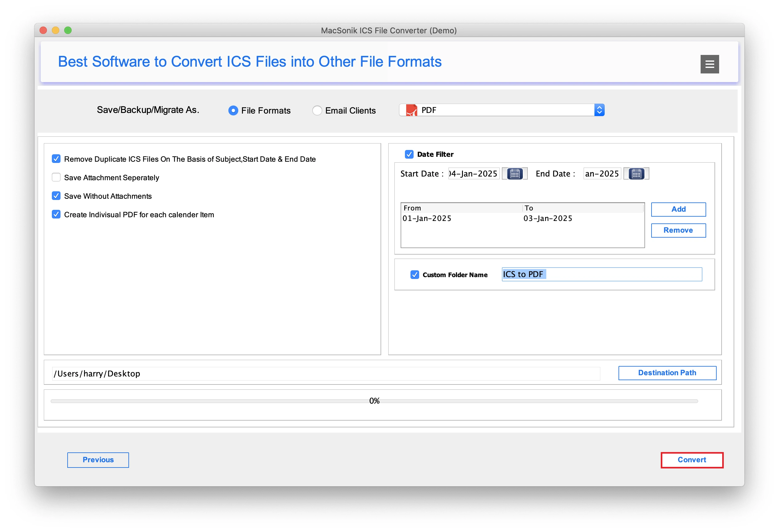The image size is (779, 532).
Task: Open the hamburger menu icon
Action: click(x=709, y=64)
